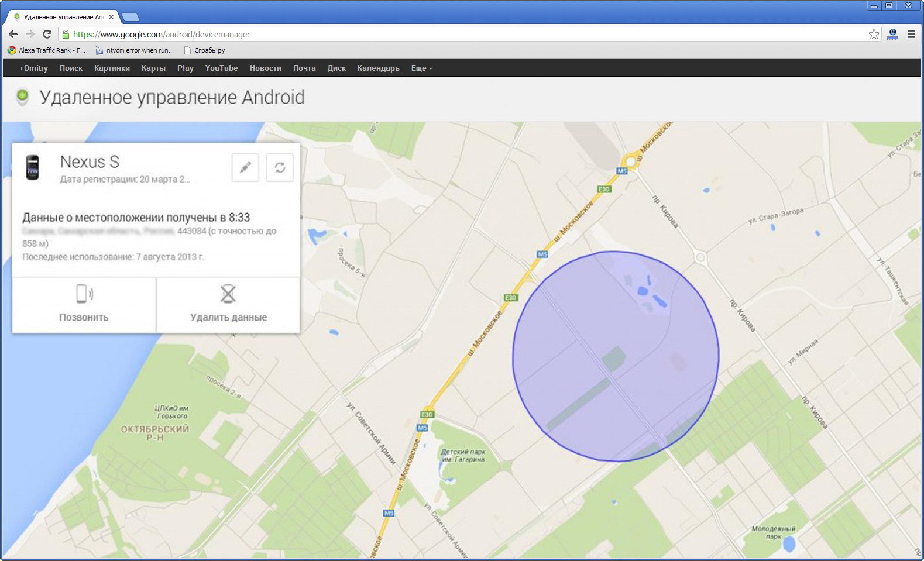This screenshot has width=924, height=561.
Task: Close the Удаленное управление browser tab
Action: pyautogui.click(x=111, y=17)
